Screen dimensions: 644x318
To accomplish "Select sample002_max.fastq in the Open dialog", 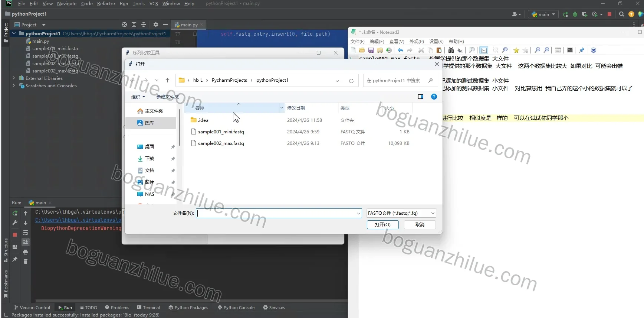I will coord(221,143).
